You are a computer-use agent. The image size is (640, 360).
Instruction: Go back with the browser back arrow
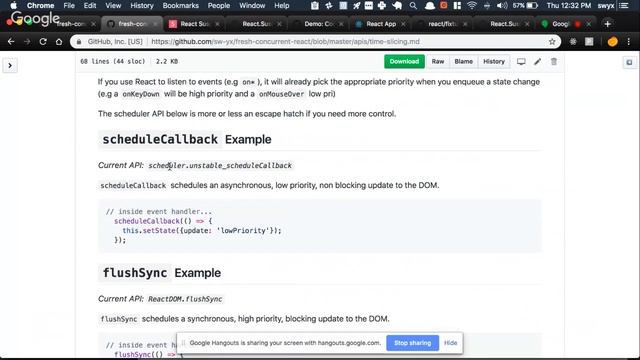(11, 42)
